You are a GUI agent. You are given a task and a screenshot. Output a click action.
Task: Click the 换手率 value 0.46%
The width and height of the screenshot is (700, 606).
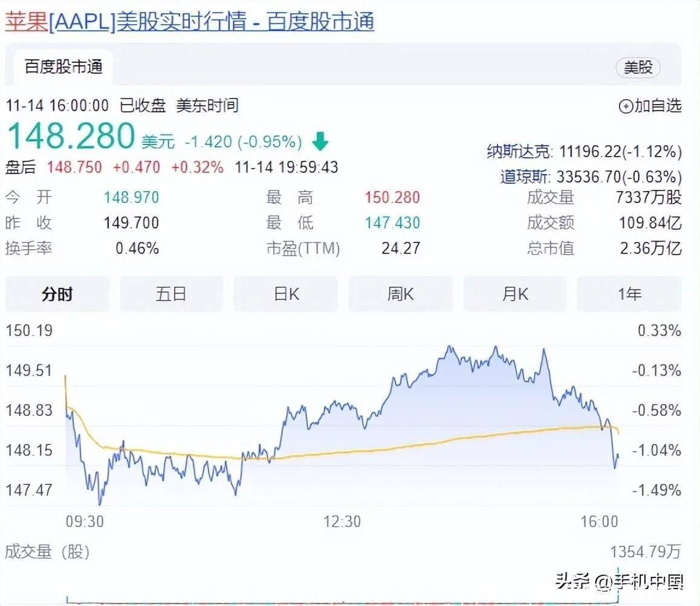click(137, 249)
